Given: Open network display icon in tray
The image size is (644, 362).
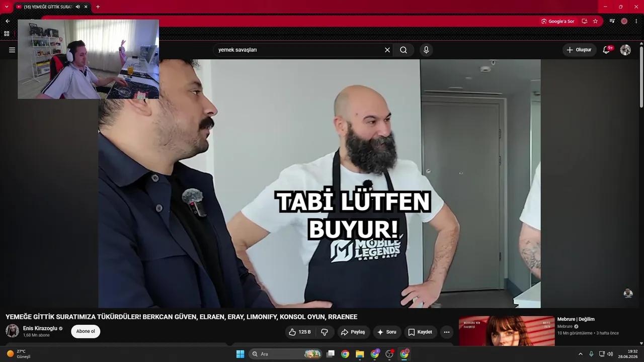Looking at the screenshot, I should (602, 354).
